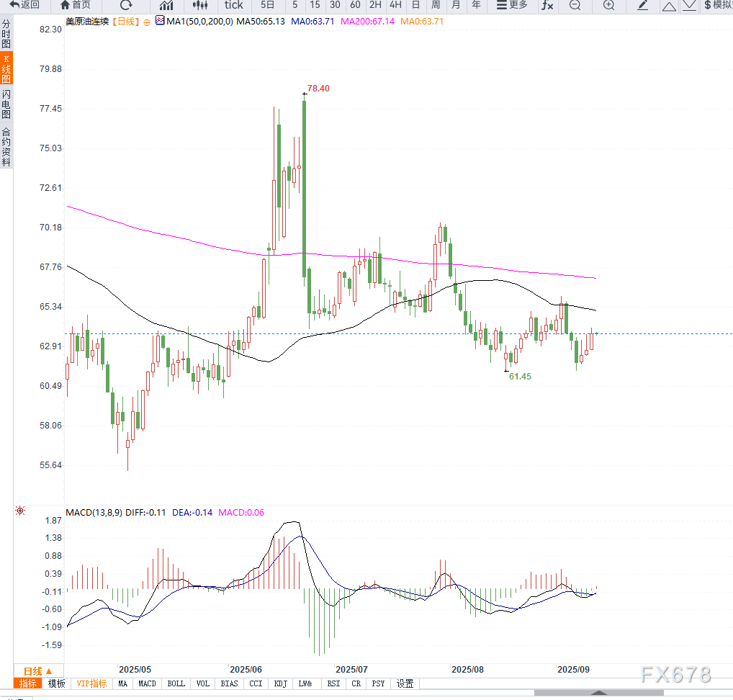
Task: Select the 模板 template tab
Action: coord(57,683)
